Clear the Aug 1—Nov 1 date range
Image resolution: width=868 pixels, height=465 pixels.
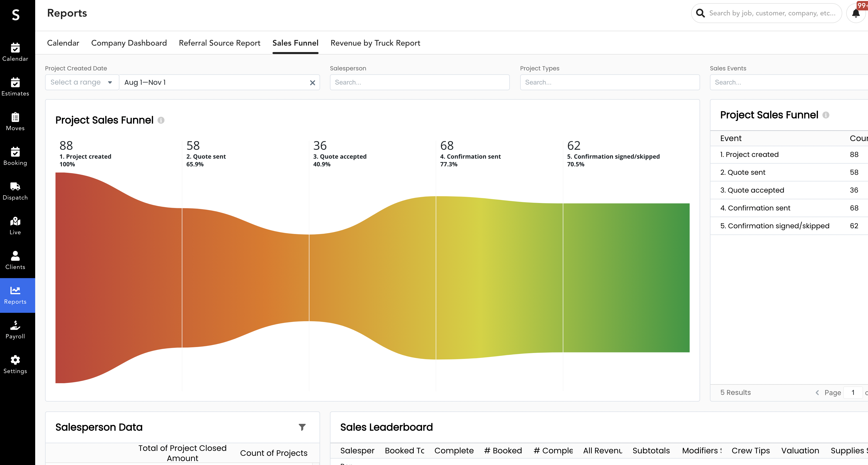[312, 83]
